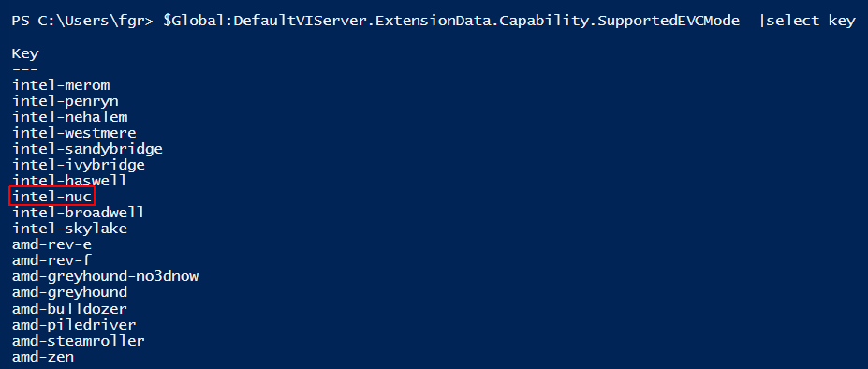Click the Key column header text
This screenshot has width=868, height=369.
pyautogui.click(x=25, y=53)
